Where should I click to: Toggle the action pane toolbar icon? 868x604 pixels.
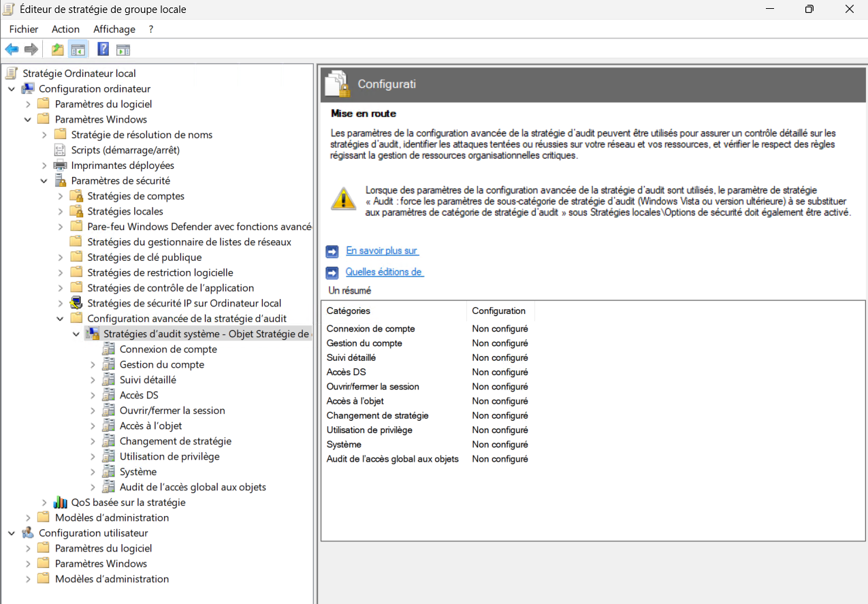coord(123,49)
